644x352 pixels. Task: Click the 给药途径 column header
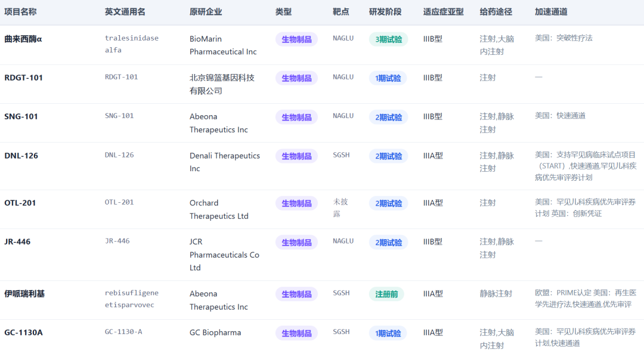[496, 12]
